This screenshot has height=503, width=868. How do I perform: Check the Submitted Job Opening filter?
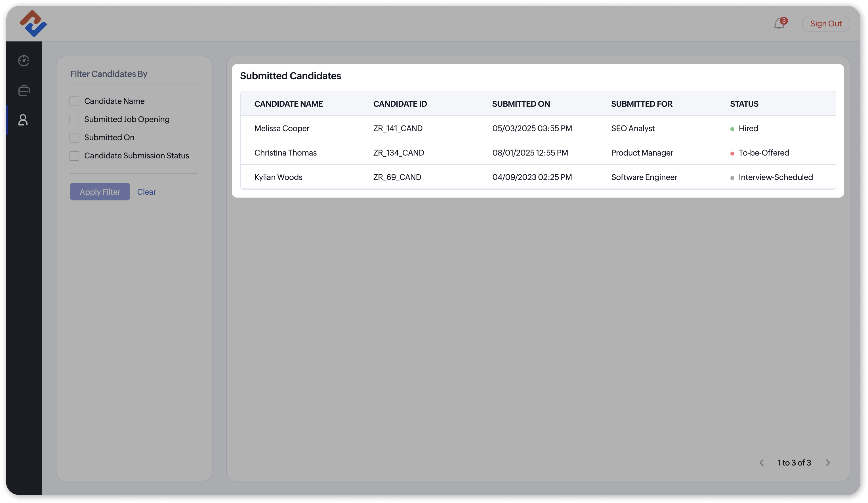[74, 120]
